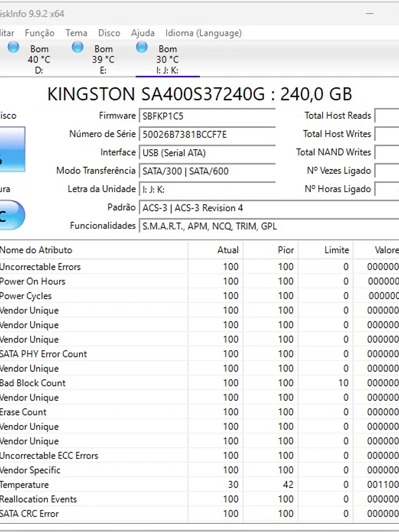Click the Total Host Reads value box
399x532 pixels.
click(387, 115)
